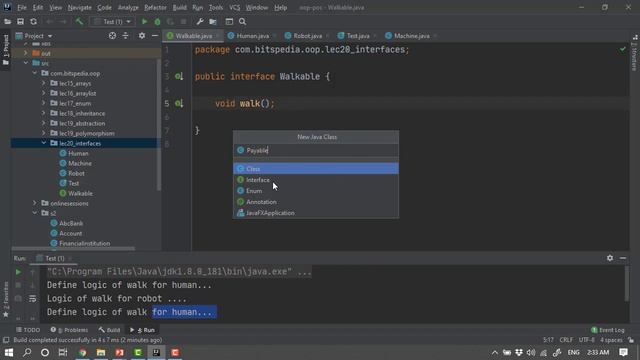Screen dimensions: 640x360
Task: Hide the Project panel with minus icon
Action: point(155,36)
